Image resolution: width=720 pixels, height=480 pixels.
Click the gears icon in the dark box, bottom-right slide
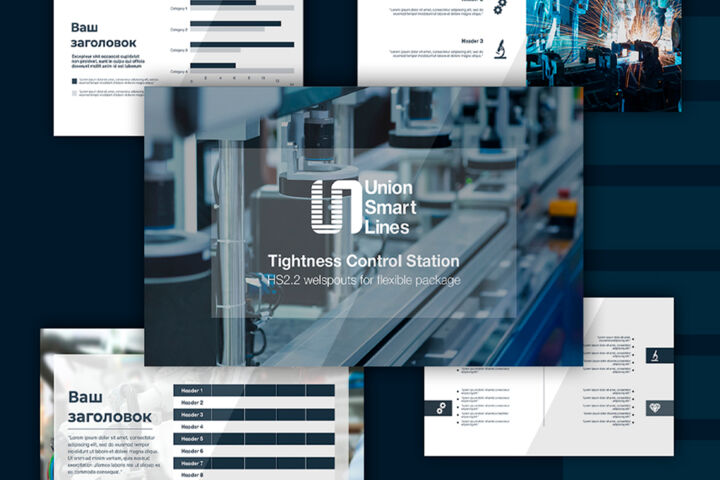[441, 408]
